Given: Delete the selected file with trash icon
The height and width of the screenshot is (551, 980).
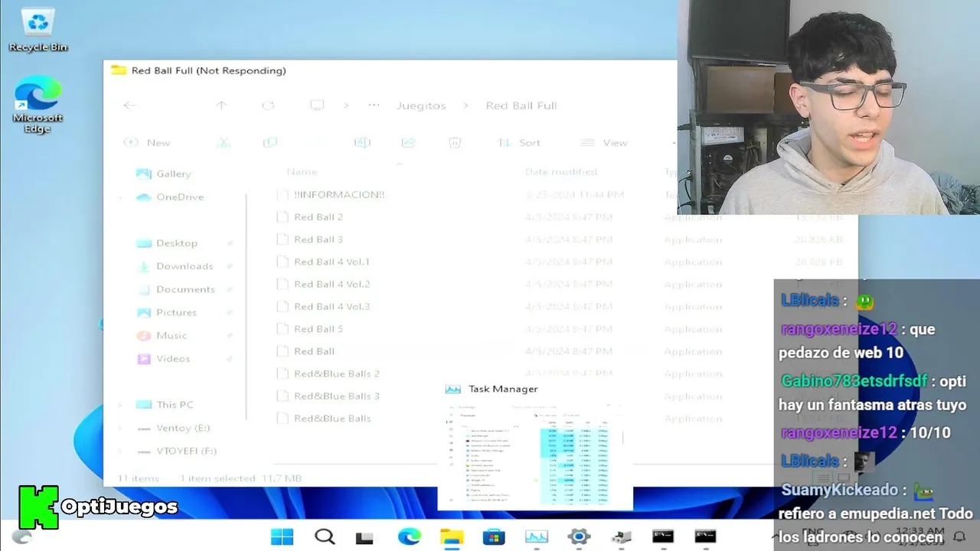Looking at the screenshot, I should (x=455, y=142).
